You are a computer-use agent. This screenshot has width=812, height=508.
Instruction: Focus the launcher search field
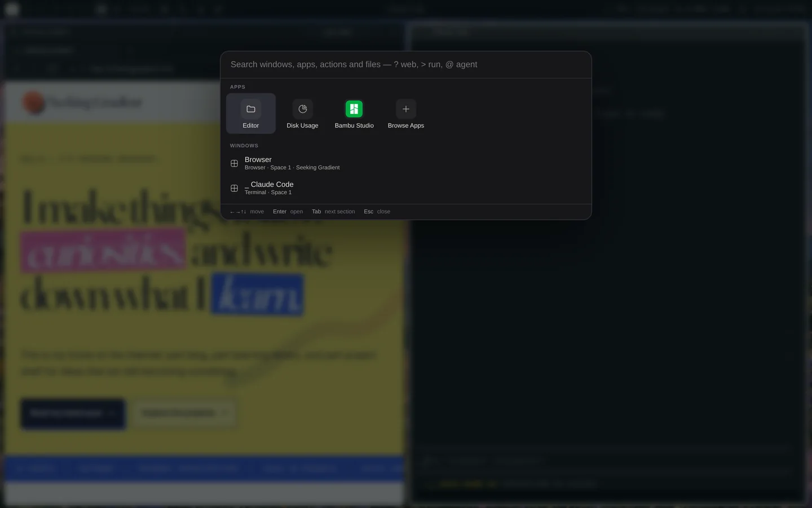406,64
